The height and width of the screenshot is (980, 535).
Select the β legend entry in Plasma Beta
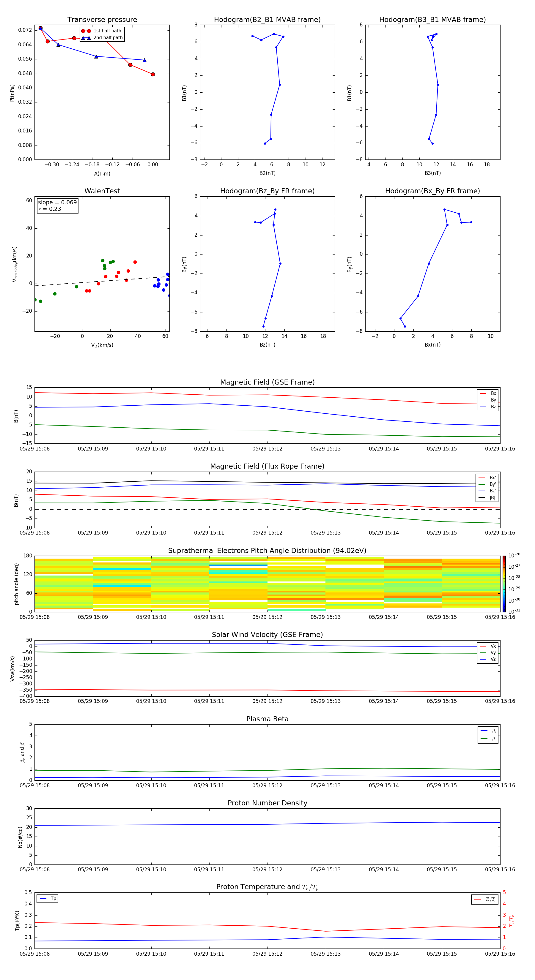pos(488,739)
